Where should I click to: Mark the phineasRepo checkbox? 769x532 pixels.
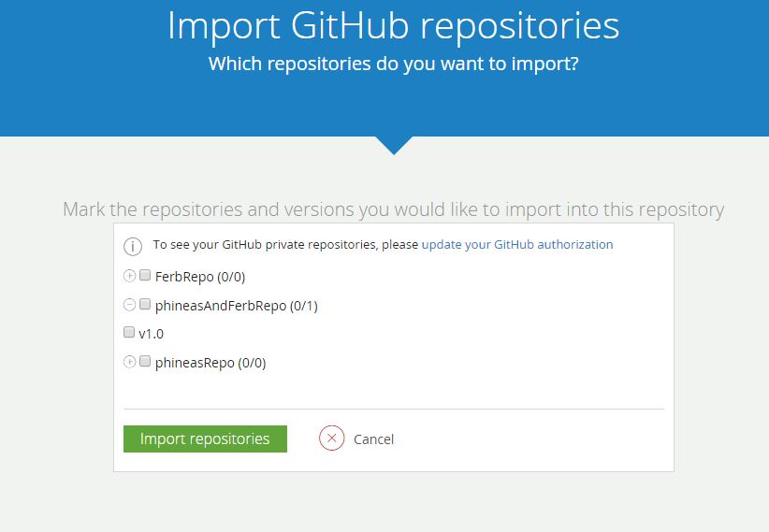click(145, 362)
